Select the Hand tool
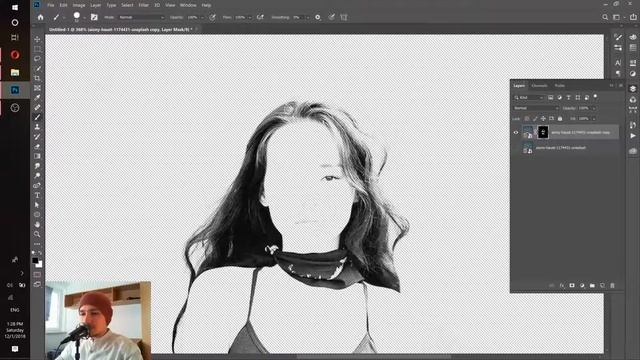The image size is (640, 360). click(x=37, y=224)
